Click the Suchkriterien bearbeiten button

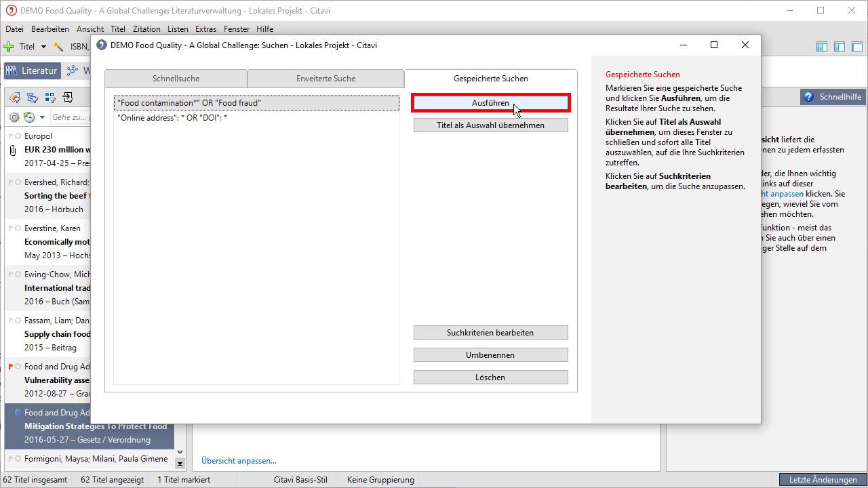click(x=490, y=333)
